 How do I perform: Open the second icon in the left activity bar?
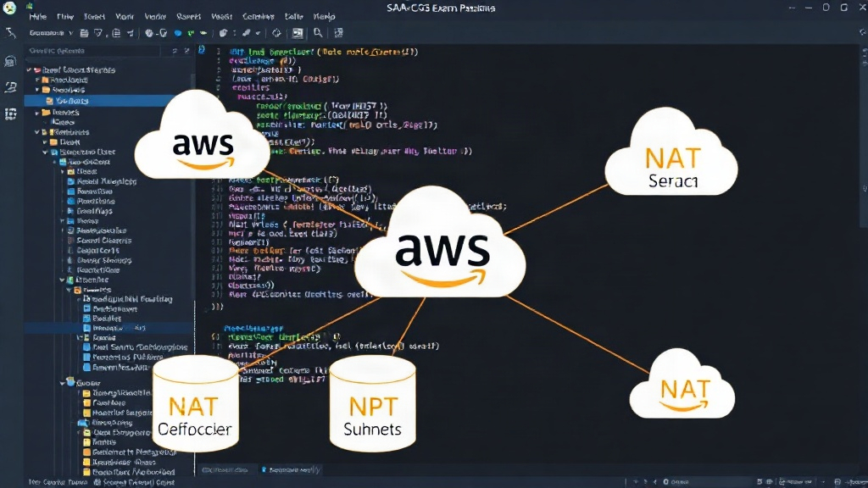point(10,60)
